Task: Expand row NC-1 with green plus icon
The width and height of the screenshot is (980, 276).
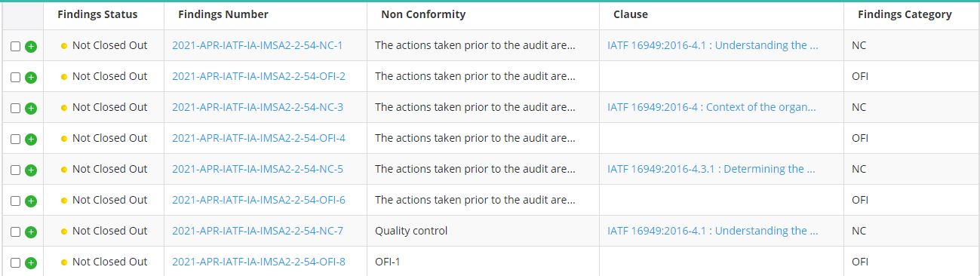Action: pyautogui.click(x=31, y=46)
